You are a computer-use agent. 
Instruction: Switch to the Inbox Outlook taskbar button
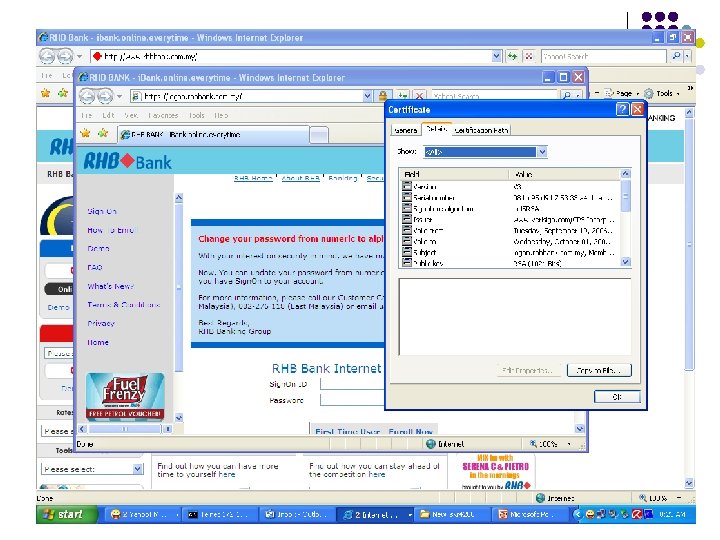(x=297, y=515)
